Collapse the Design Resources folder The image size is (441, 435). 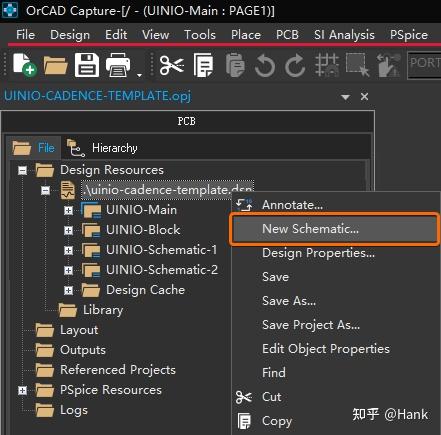tap(22, 171)
